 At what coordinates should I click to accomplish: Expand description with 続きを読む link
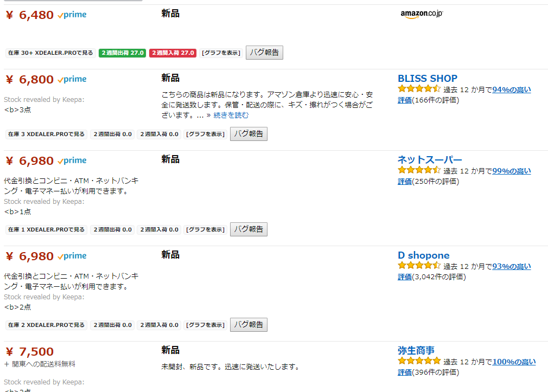click(x=231, y=115)
